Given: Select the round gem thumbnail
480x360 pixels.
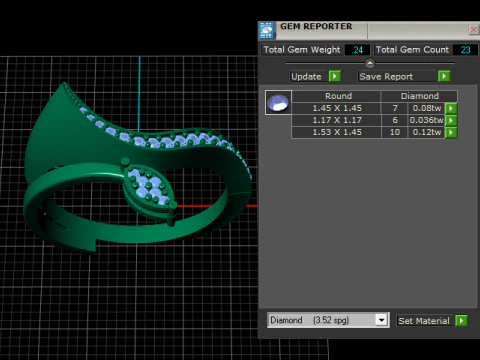Looking at the screenshot, I should 278,102.
